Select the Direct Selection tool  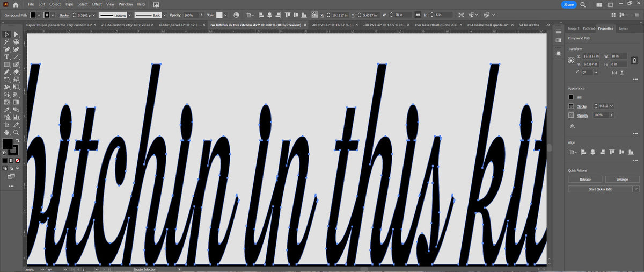click(16, 34)
